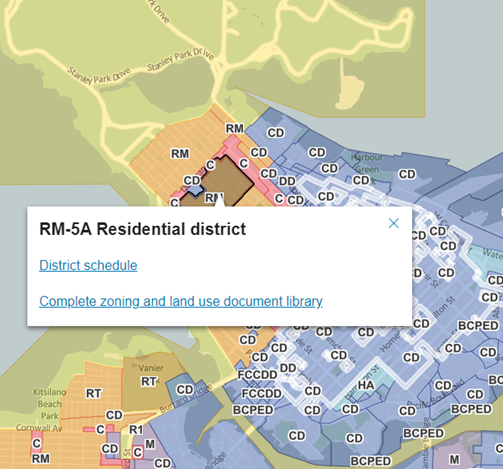Select the R1 zone label
Viewport: 503px width, 469px height.
click(136, 430)
